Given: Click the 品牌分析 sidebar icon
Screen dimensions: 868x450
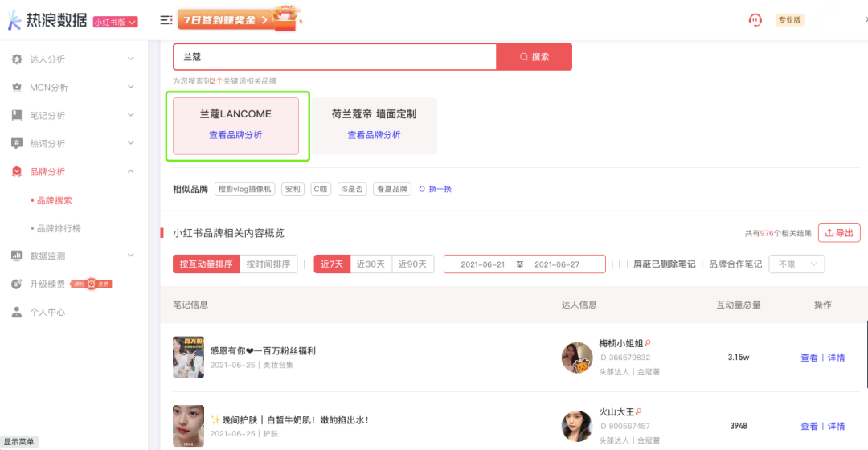Looking at the screenshot, I should (x=17, y=172).
